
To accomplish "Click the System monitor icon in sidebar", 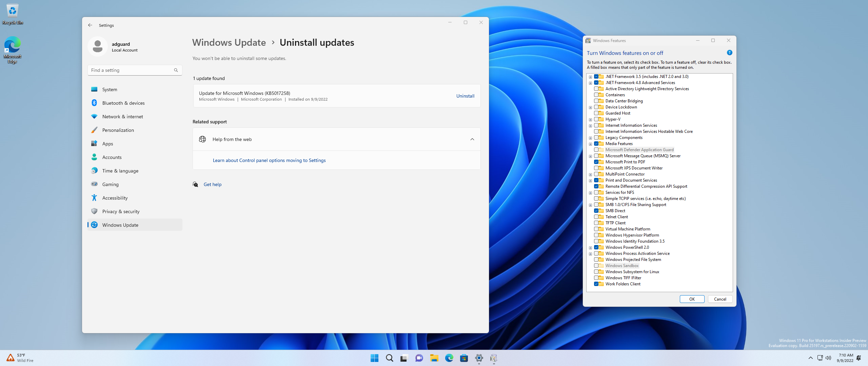I will (94, 89).
